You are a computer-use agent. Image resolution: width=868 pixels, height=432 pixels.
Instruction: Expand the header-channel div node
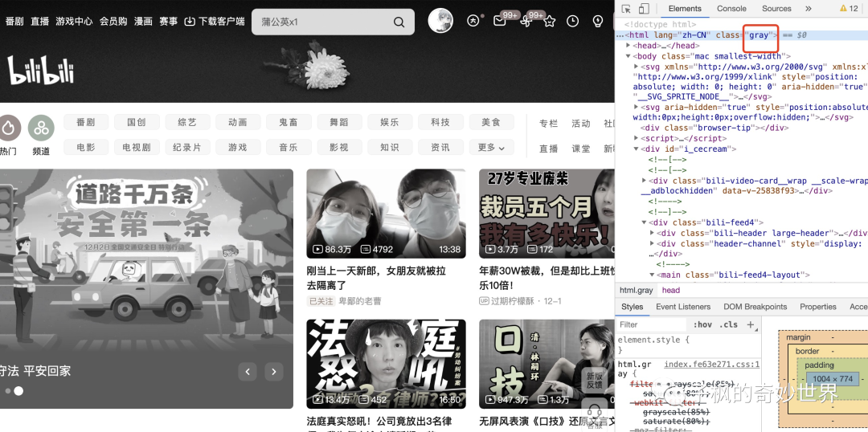pyautogui.click(x=652, y=243)
